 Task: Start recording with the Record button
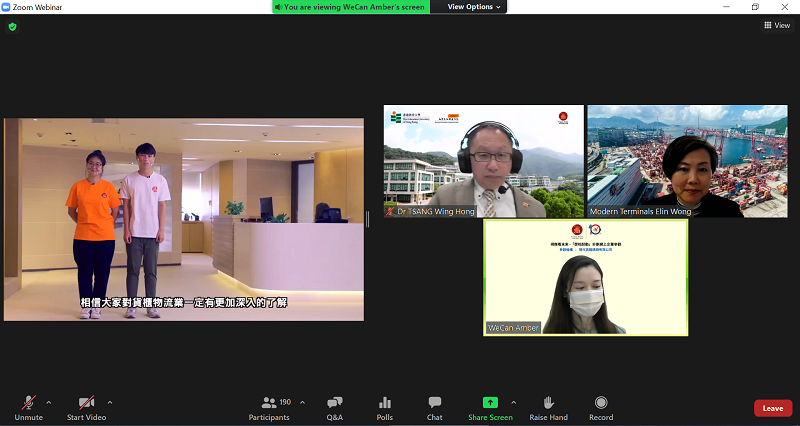coord(601,407)
